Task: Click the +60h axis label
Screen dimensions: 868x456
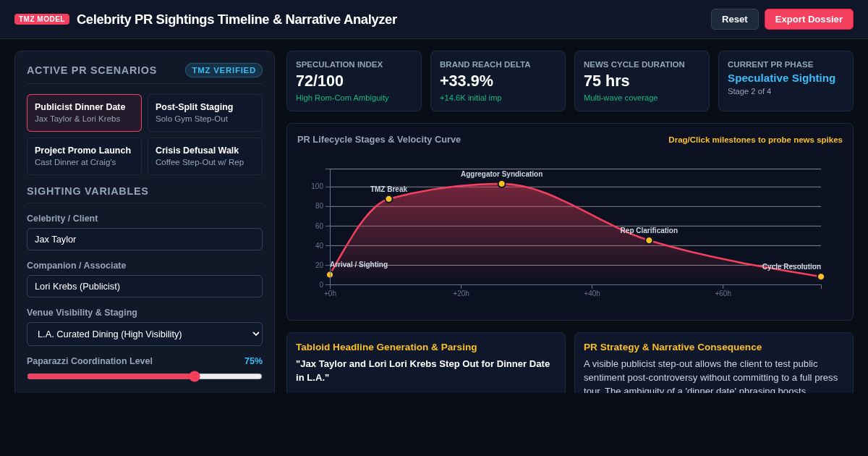Action: click(723, 293)
